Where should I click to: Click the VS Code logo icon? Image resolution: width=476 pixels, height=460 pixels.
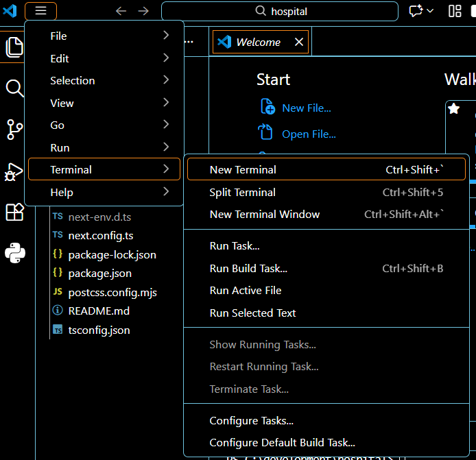click(10, 11)
